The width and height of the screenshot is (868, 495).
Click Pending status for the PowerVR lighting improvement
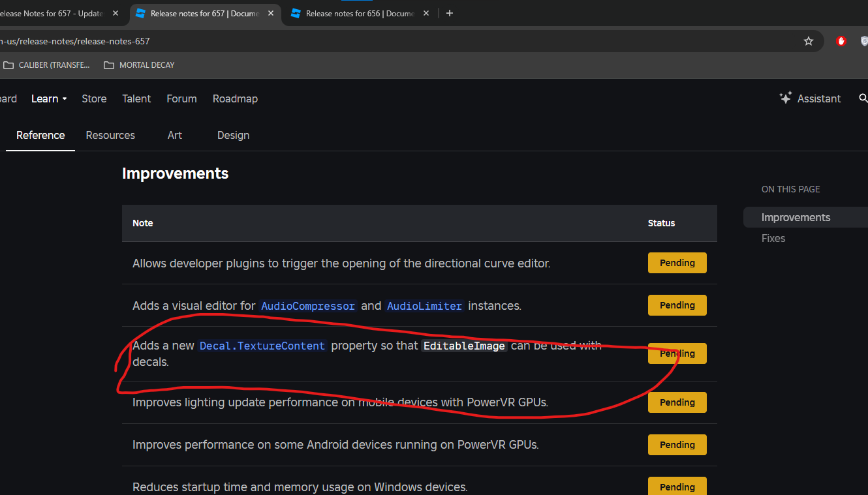(x=677, y=402)
